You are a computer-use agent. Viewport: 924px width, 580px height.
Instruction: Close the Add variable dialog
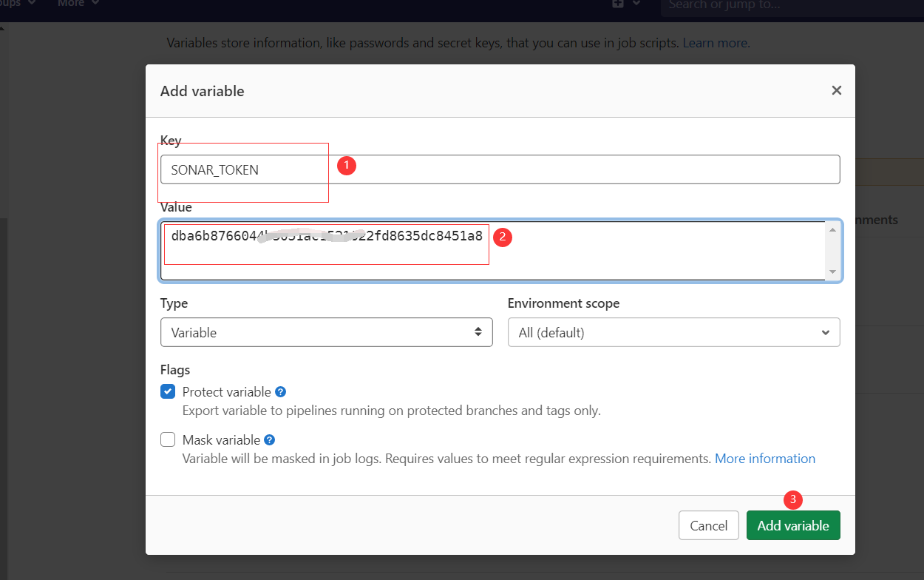(836, 90)
